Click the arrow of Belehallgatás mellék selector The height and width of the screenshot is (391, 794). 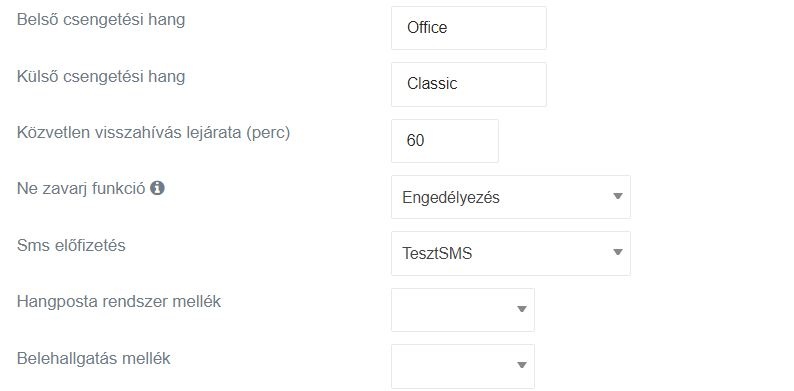[x=522, y=365]
